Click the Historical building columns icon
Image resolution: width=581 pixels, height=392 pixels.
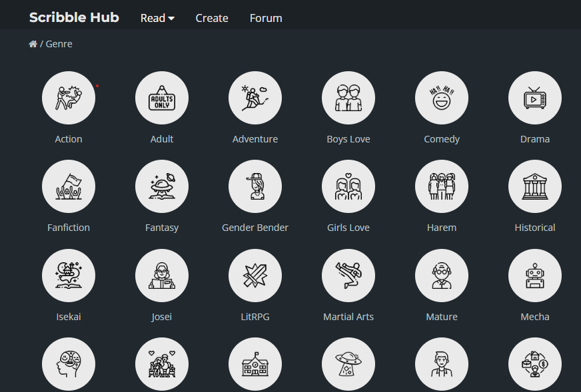click(x=535, y=187)
